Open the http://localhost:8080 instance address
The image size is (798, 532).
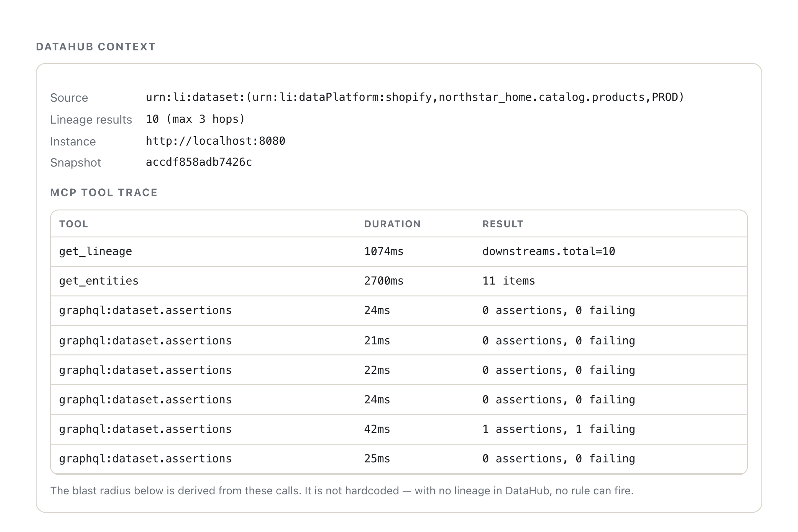[x=216, y=141]
